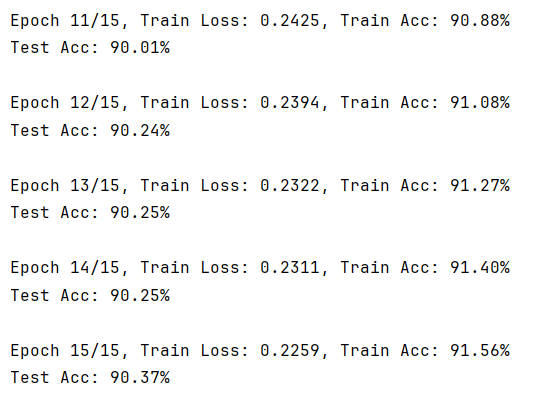The height and width of the screenshot is (396, 543).
Task: Click Train Loss value 0.2322
Action: point(290,186)
